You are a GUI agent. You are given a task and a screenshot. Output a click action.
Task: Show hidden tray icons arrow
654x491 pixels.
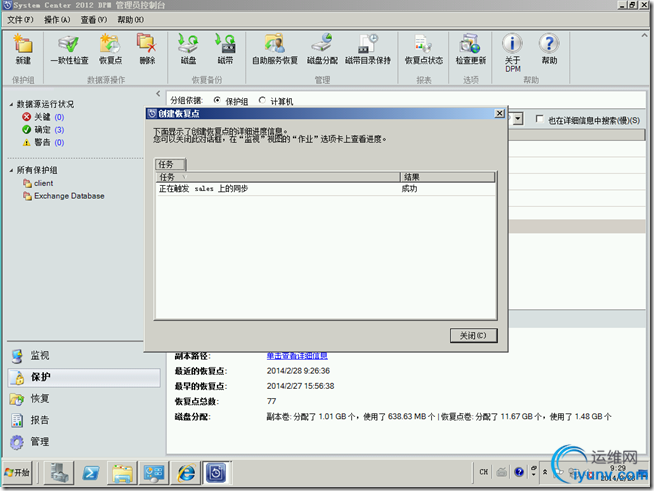[545, 472]
